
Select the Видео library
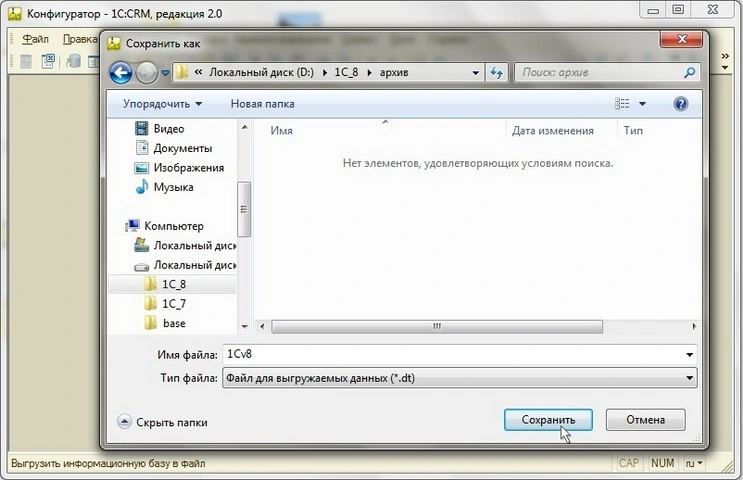click(x=168, y=129)
